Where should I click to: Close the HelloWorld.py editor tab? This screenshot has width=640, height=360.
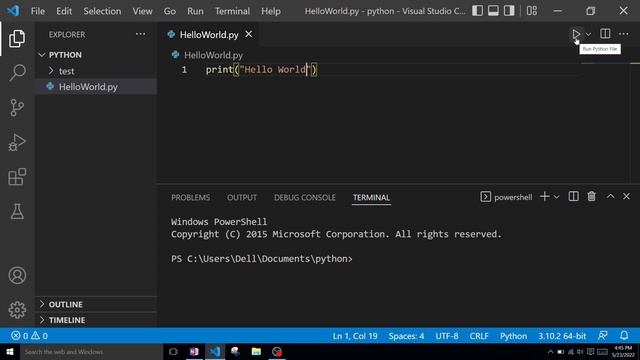249,34
